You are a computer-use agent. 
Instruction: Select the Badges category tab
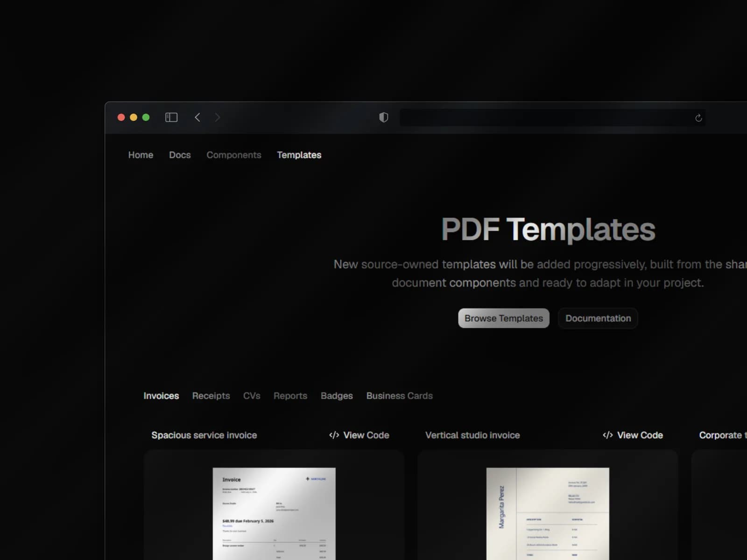[x=337, y=396]
